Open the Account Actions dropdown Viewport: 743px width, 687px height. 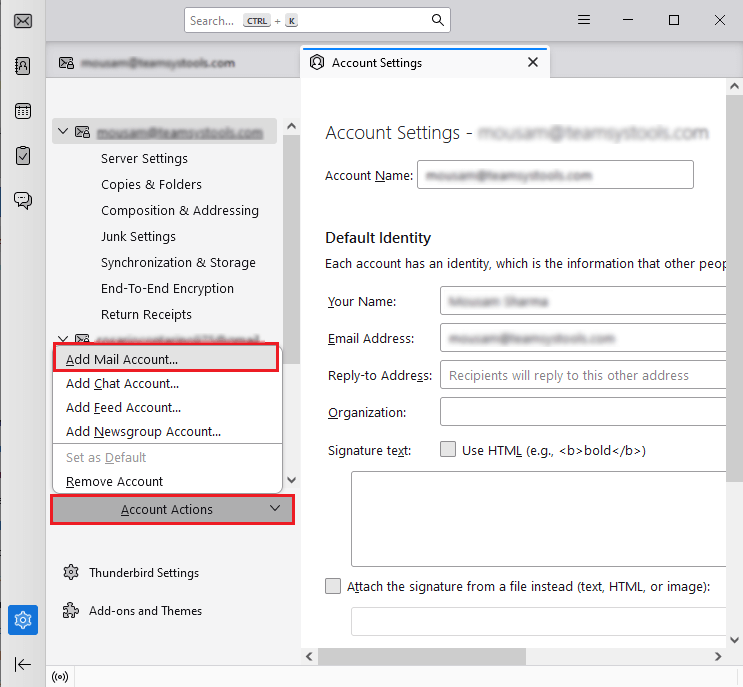172,509
